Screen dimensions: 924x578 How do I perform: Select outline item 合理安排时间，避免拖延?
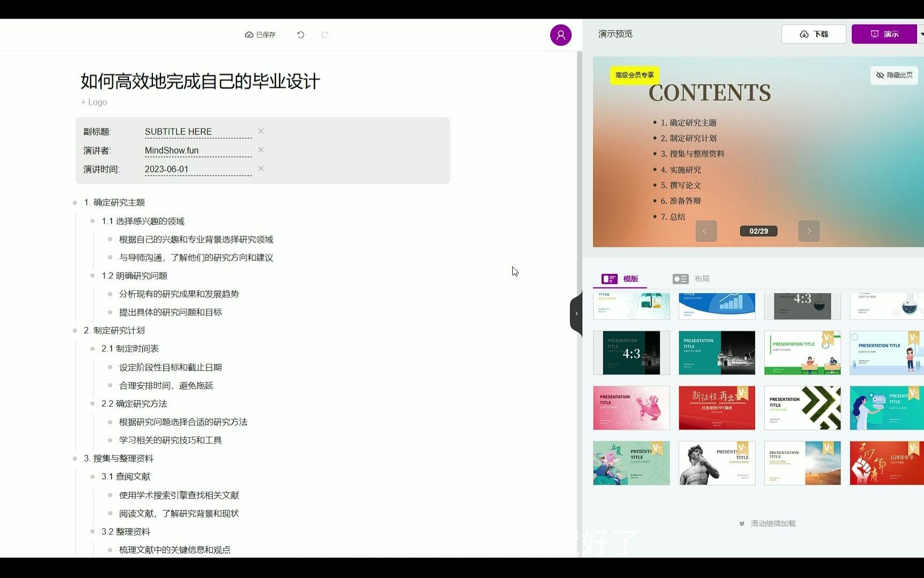166,385
